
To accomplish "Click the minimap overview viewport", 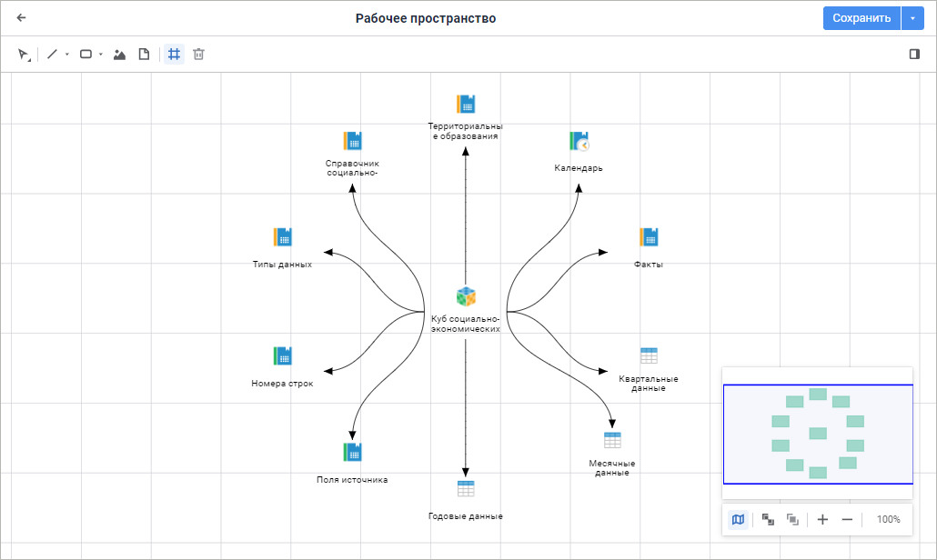I will [x=818, y=434].
